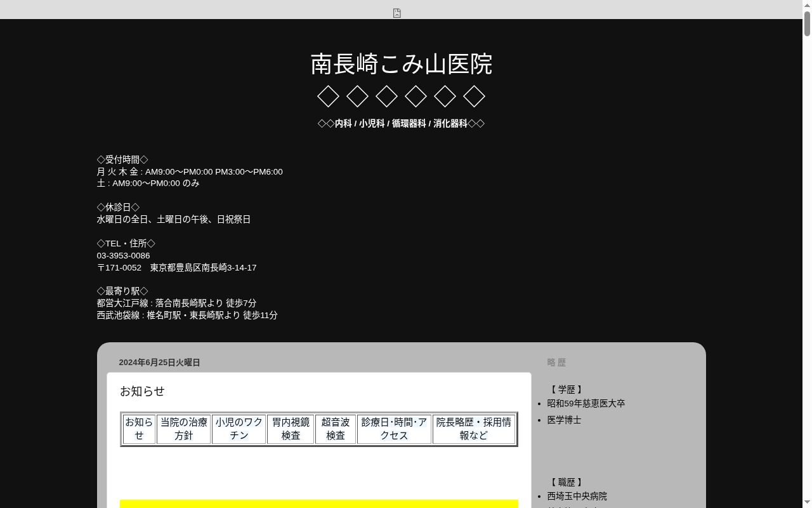Click the ◇TEL・住所◇ heading
The height and width of the screenshot is (508, 812).
coord(126,243)
